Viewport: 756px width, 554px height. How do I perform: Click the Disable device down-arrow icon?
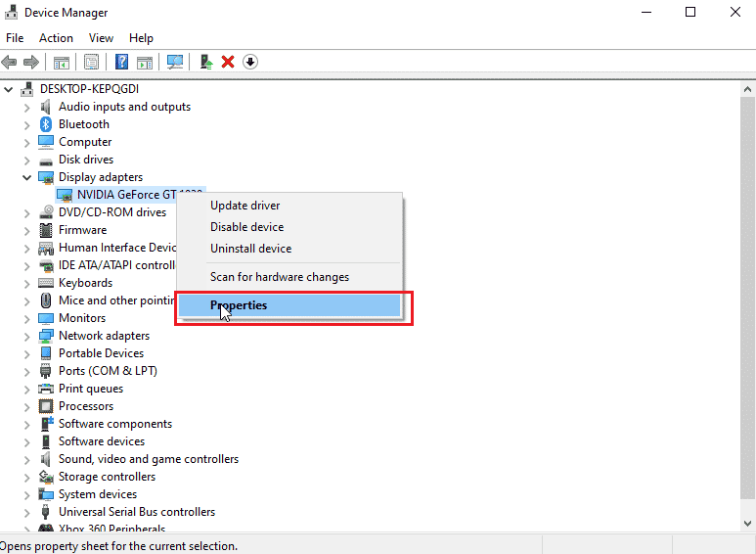tap(250, 62)
